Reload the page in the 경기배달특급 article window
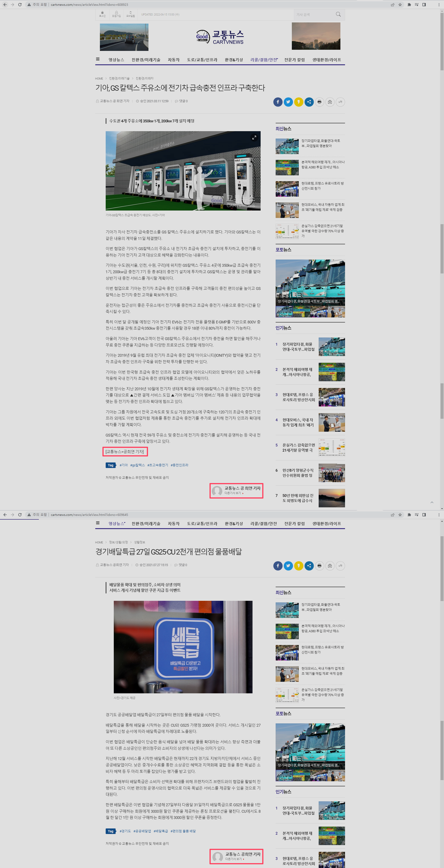 20,515
